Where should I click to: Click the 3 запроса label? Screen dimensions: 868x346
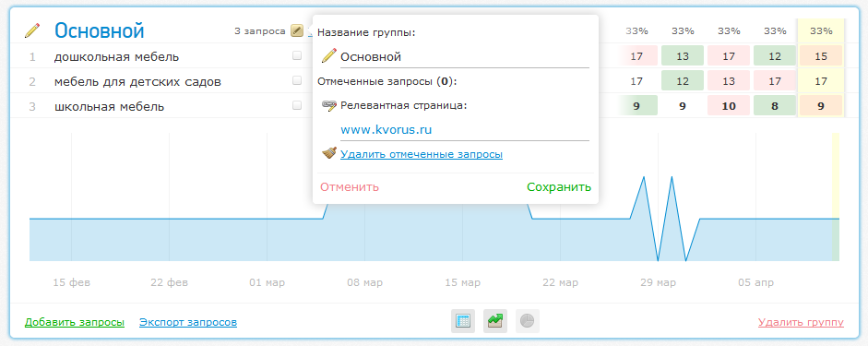[x=260, y=31]
